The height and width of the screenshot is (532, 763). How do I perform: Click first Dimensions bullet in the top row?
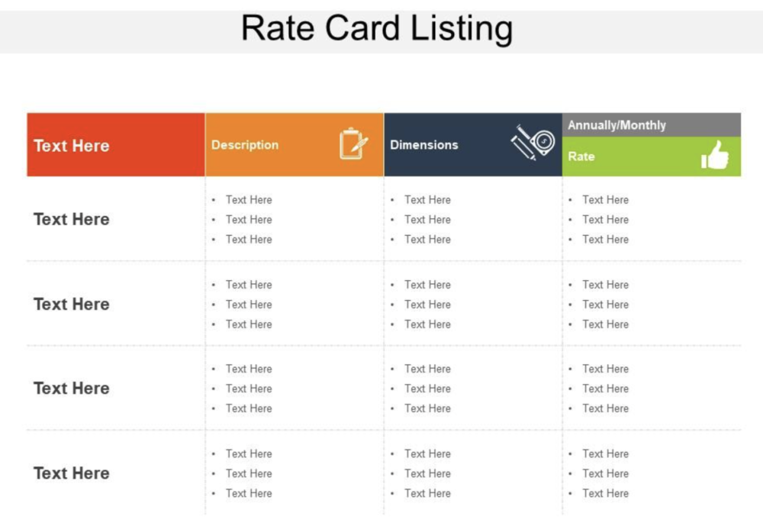(x=427, y=200)
